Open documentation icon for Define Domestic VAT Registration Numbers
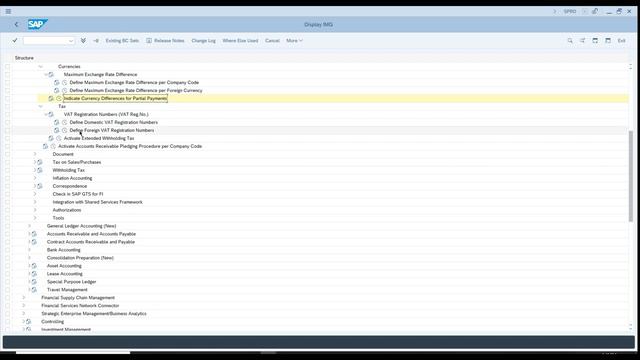Viewport: 640px width, 360px height. pyautogui.click(x=57, y=122)
